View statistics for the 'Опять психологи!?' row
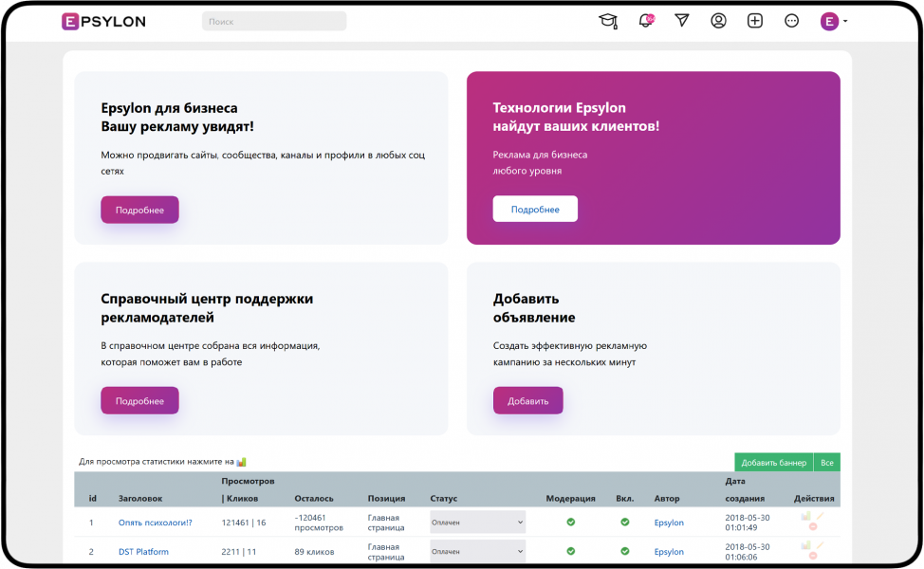This screenshot has height=569, width=924. point(805,517)
